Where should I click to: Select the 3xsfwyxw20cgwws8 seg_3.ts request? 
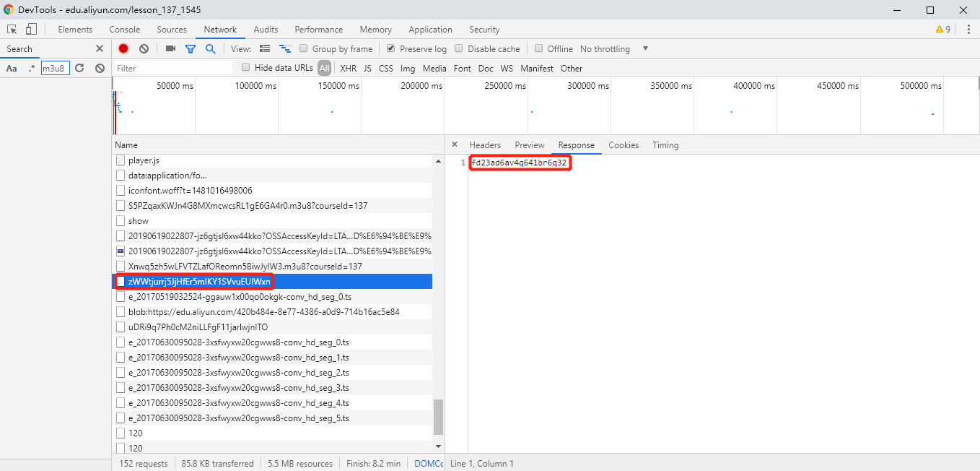272,388
